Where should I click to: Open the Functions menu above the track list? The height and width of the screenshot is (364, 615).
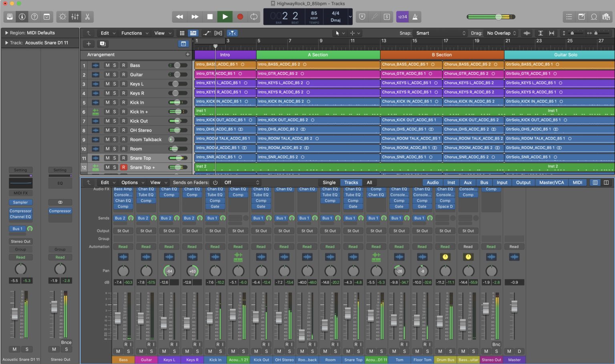[x=132, y=33]
